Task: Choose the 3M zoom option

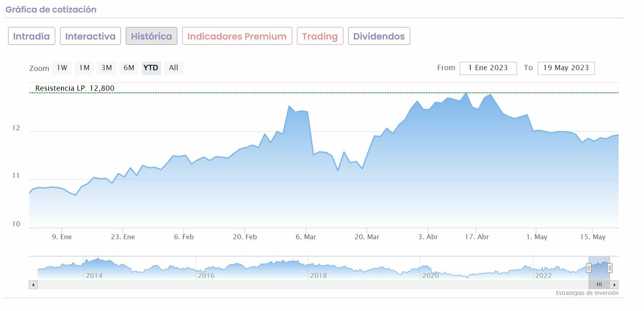Action: [x=106, y=68]
